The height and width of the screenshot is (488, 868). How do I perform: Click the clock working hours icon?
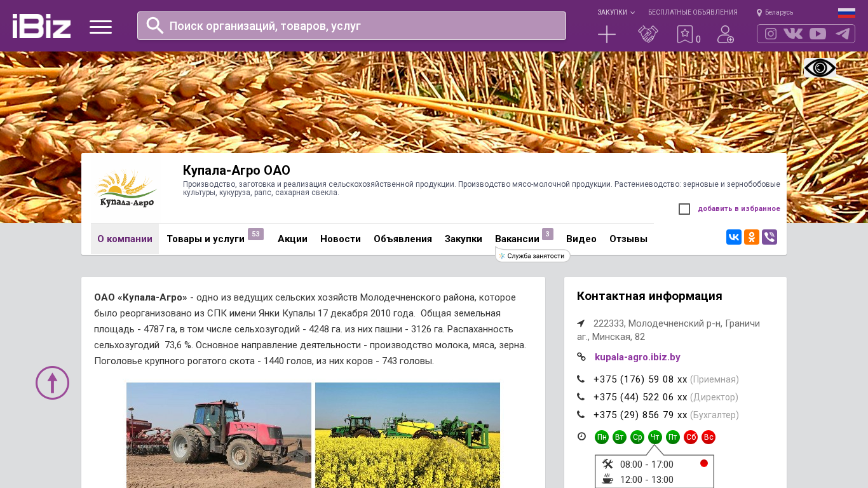point(581,437)
